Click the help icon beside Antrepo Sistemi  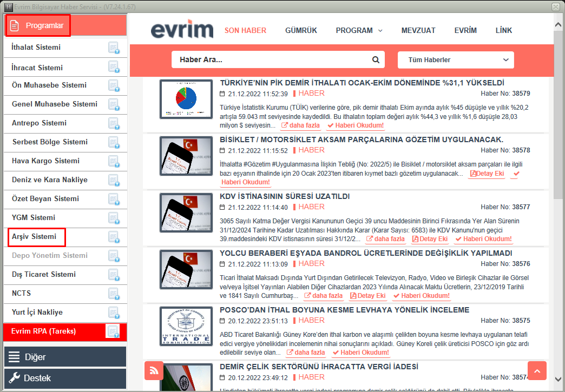click(114, 123)
